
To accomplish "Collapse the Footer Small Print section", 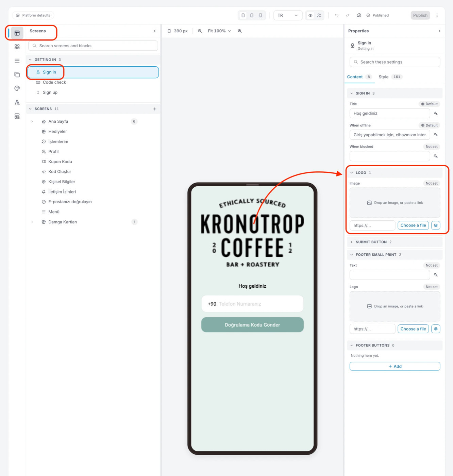I will tap(352, 255).
